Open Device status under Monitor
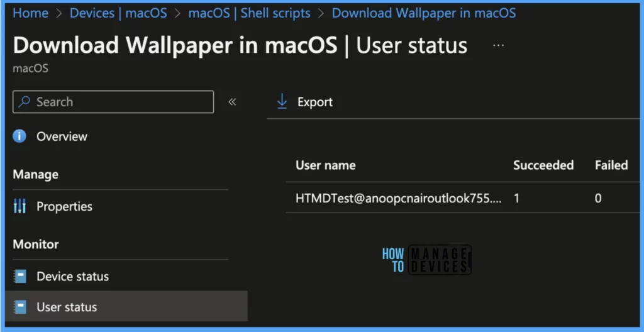 (x=73, y=276)
